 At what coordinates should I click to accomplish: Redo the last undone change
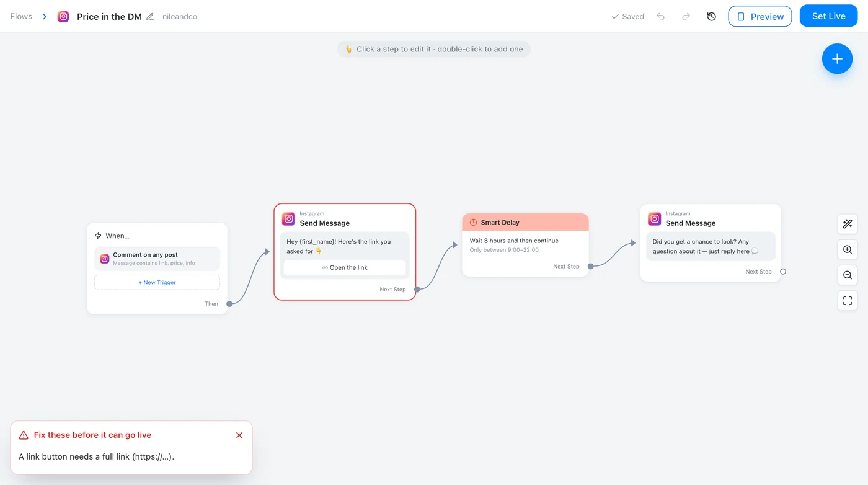(x=686, y=17)
